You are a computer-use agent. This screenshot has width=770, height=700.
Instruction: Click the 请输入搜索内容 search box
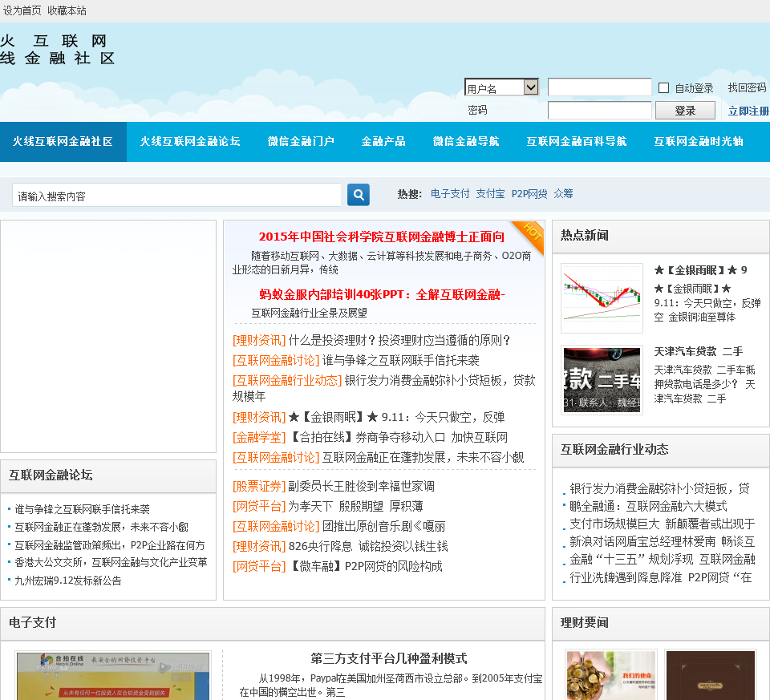(176, 196)
